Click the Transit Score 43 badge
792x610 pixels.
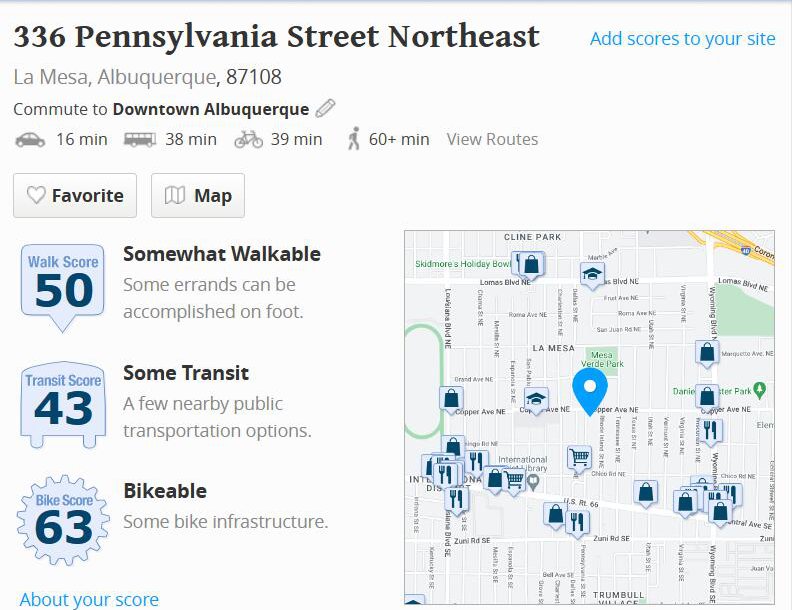[x=63, y=405]
